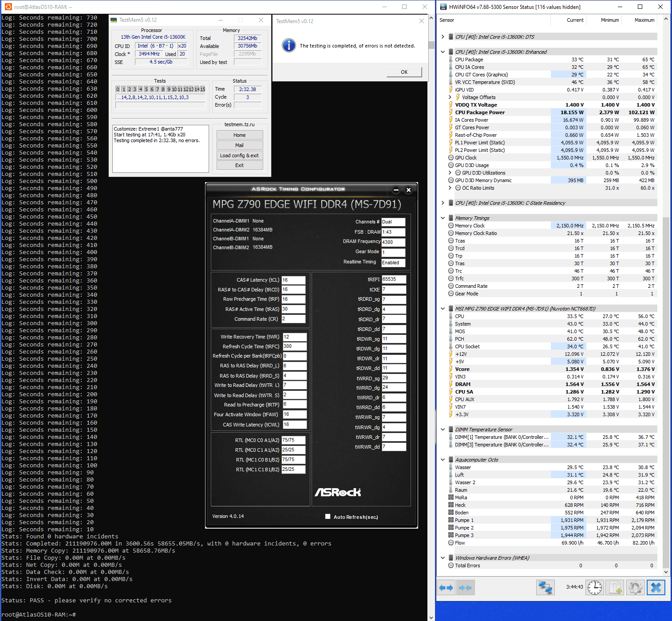
Task: Click the Sensor column header in HWiNFO
Action: (494, 20)
